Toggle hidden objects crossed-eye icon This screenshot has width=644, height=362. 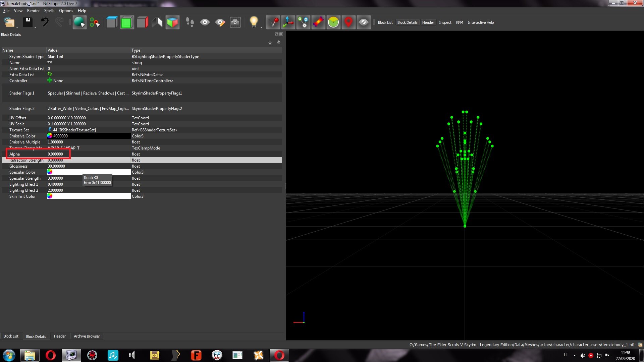364,22
